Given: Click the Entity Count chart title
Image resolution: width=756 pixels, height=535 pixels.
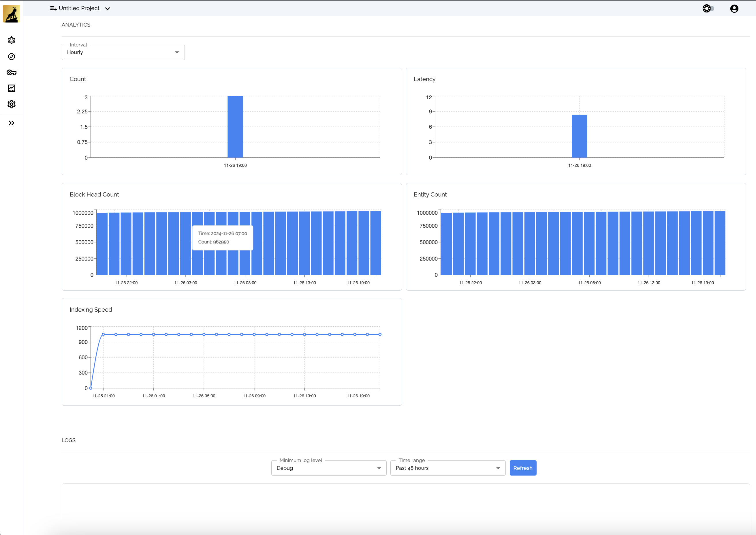Looking at the screenshot, I should tap(430, 194).
